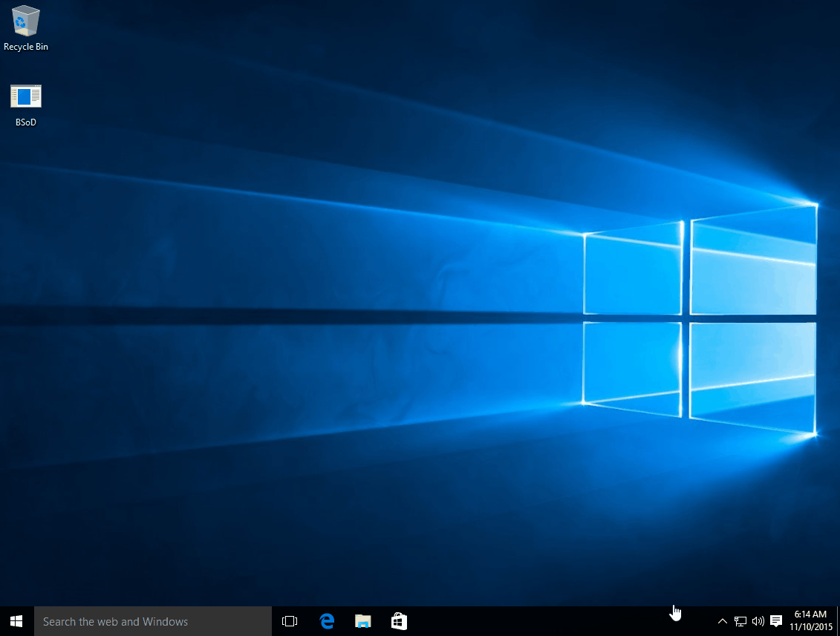Launch Microsoft Edge from the taskbar

(x=327, y=621)
